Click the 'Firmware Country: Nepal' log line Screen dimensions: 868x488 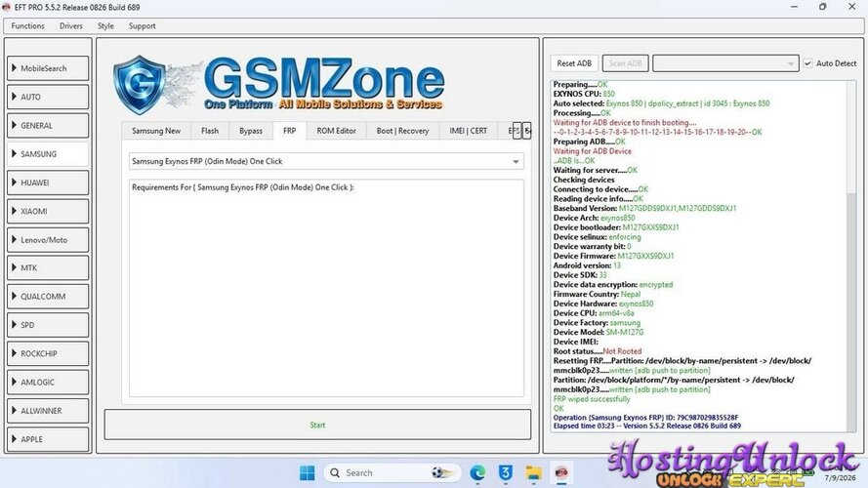click(597, 295)
